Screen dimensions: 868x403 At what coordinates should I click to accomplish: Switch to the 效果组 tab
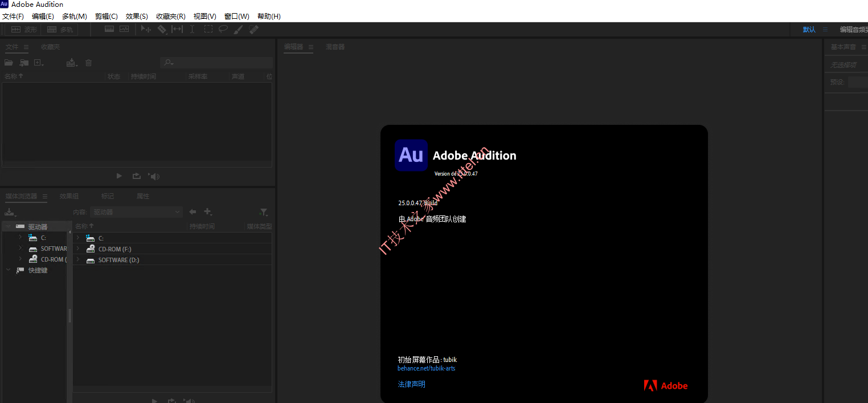point(69,196)
